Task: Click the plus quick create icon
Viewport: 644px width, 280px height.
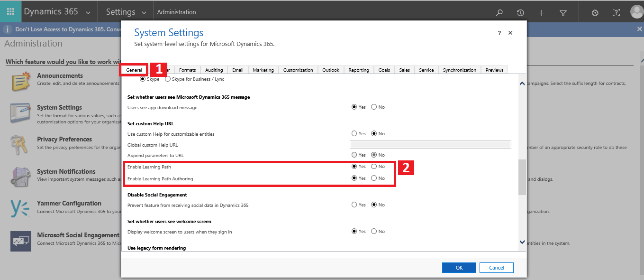Action: click(x=541, y=13)
